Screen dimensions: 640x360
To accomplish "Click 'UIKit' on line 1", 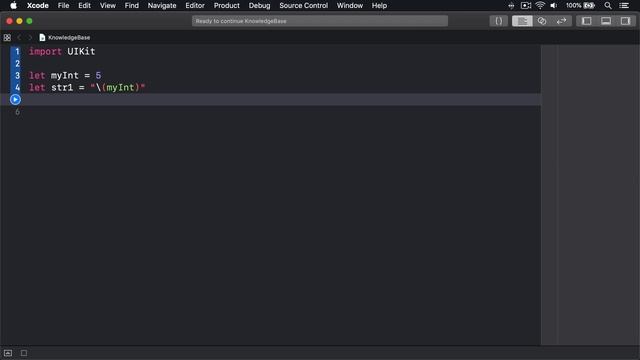I will tap(81, 51).
